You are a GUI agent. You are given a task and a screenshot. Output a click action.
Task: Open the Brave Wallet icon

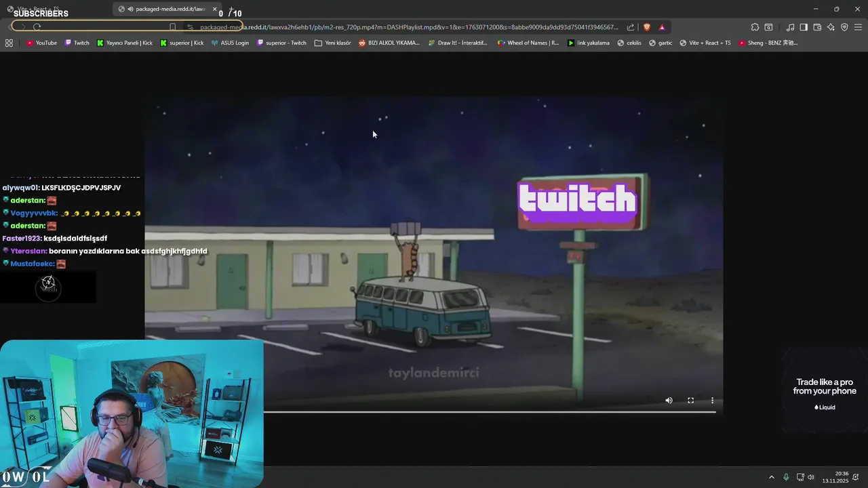pos(817,27)
